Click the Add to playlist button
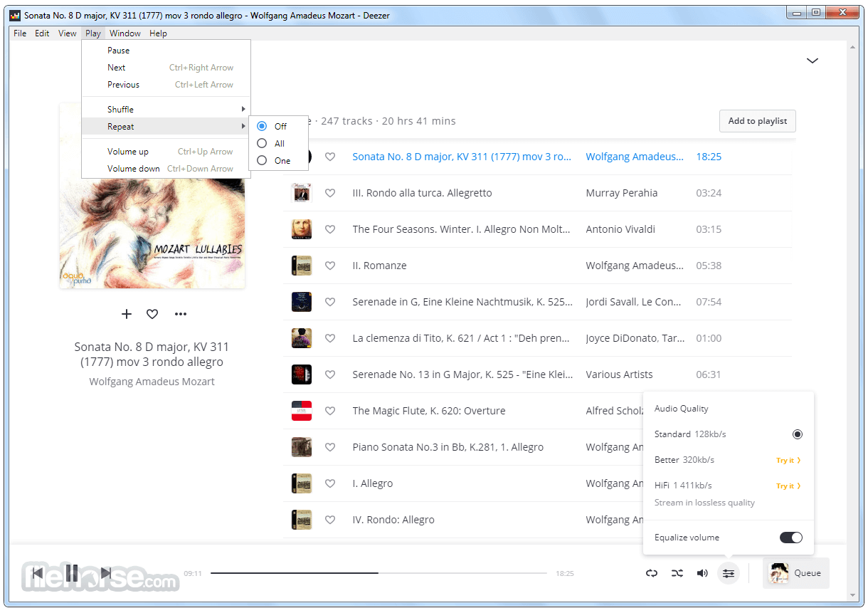 [758, 121]
